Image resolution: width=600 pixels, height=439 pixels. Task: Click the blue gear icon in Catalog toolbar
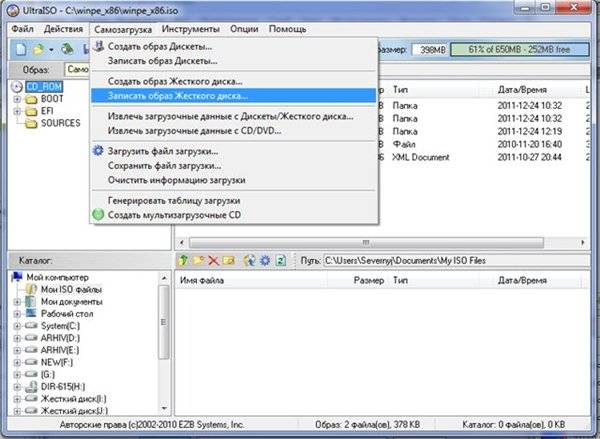pos(265,261)
